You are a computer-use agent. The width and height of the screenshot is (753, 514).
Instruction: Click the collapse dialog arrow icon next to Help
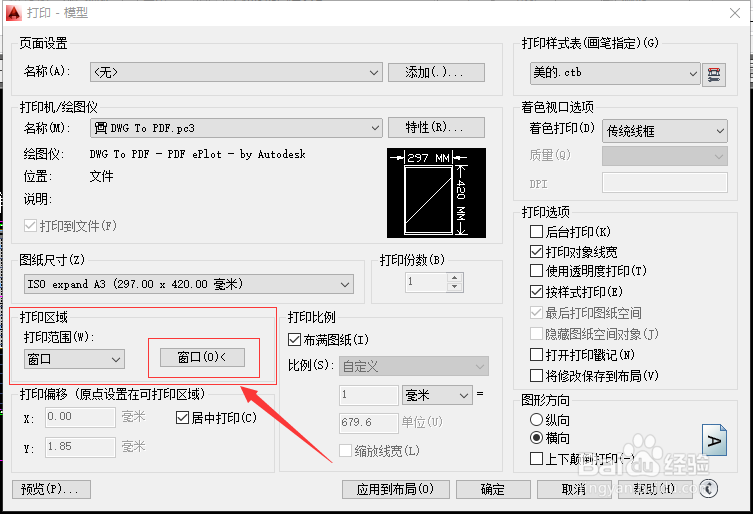pyautogui.click(x=709, y=489)
